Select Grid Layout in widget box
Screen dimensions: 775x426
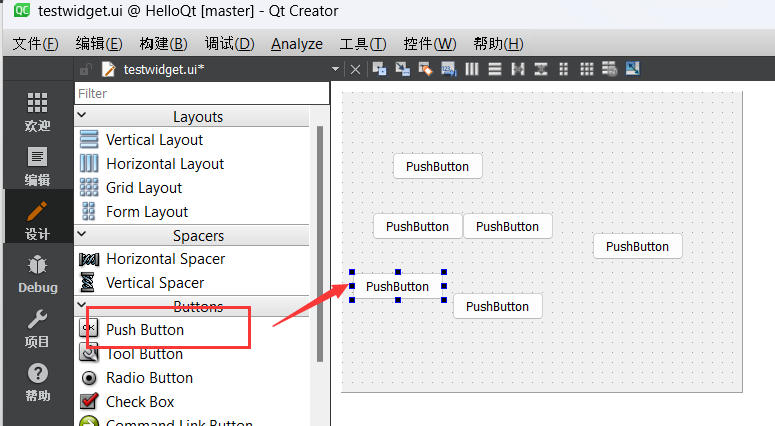click(x=192, y=188)
